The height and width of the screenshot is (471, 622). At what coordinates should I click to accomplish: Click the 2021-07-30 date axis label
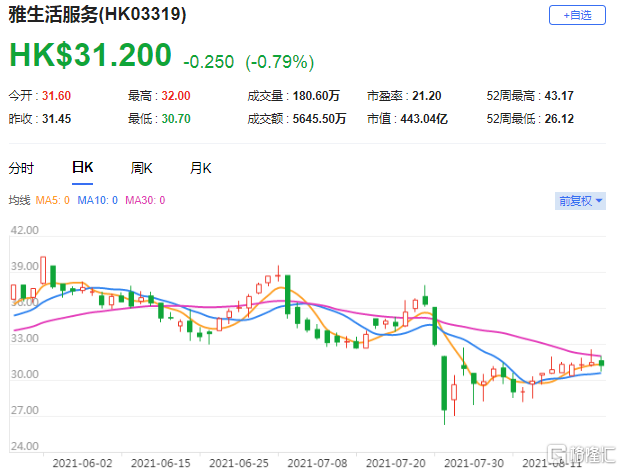point(474,463)
